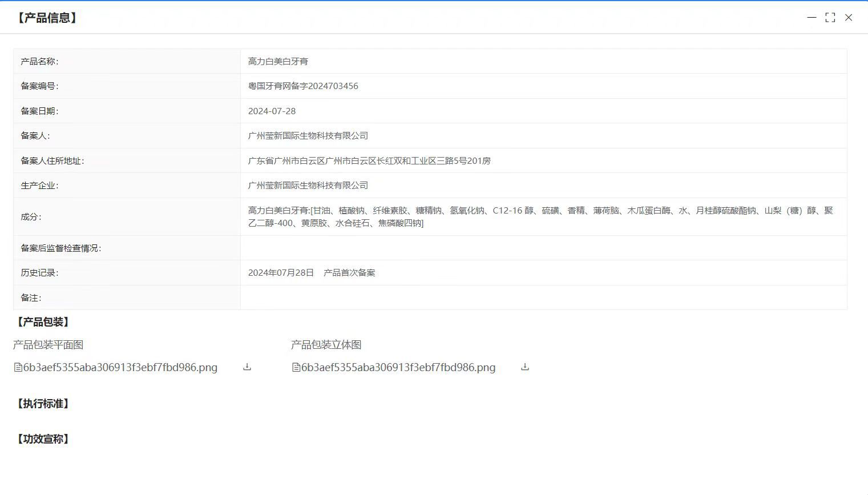Image resolution: width=868 pixels, height=495 pixels.
Task: Click the 生产企业 company name value
Action: [308, 186]
